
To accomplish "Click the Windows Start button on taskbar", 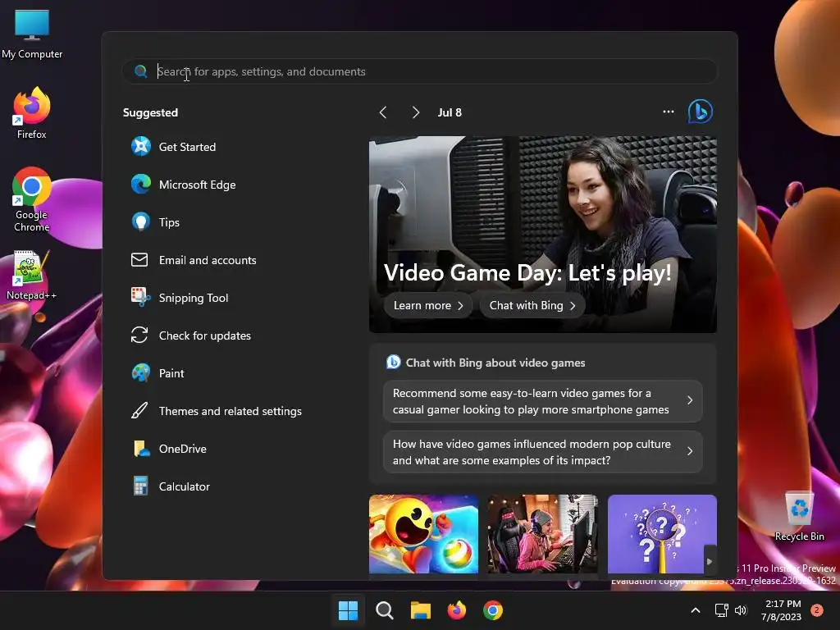I will point(348,610).
